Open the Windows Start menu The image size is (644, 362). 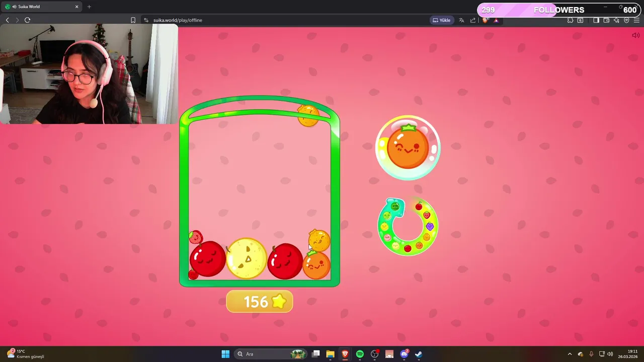click(225, 354)
